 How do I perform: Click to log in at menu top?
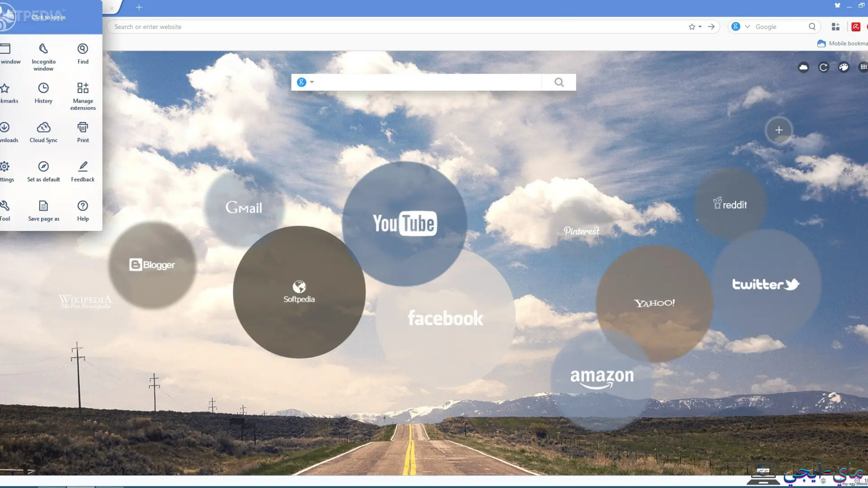pyautogui.click(x=48, y=17)
